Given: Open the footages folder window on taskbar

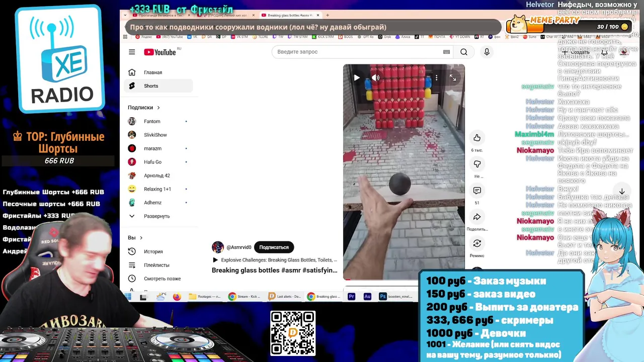Looking at the screenshot, I should click(205, 297).
